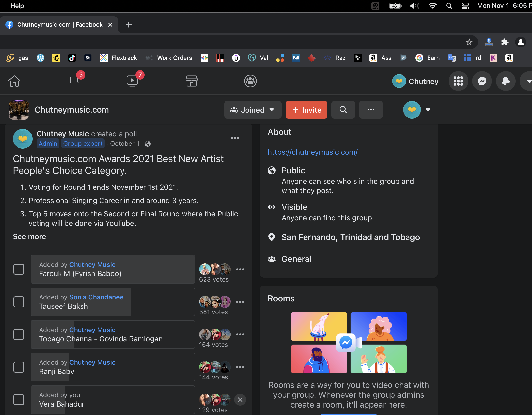Open Watch video icon with 7 notifications
The width and height of the screenshot is (532, 415).
[x=132, y=81]
